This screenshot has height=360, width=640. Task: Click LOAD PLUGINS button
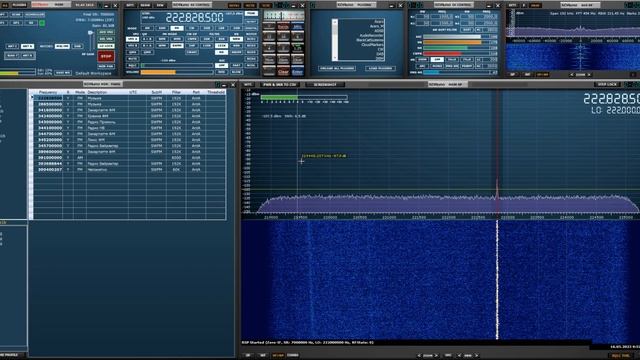tap(380, 68)
